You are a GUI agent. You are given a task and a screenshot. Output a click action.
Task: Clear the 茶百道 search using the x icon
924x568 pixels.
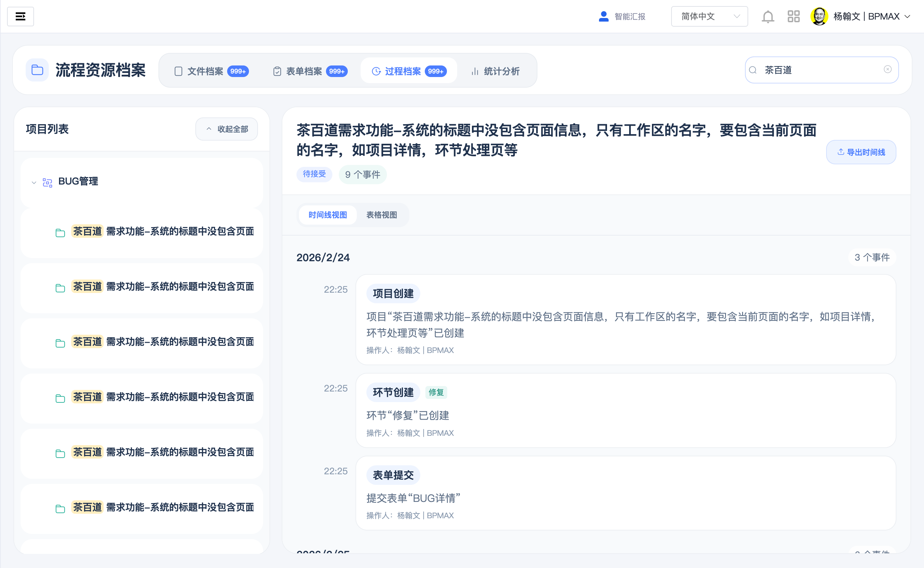887,69
